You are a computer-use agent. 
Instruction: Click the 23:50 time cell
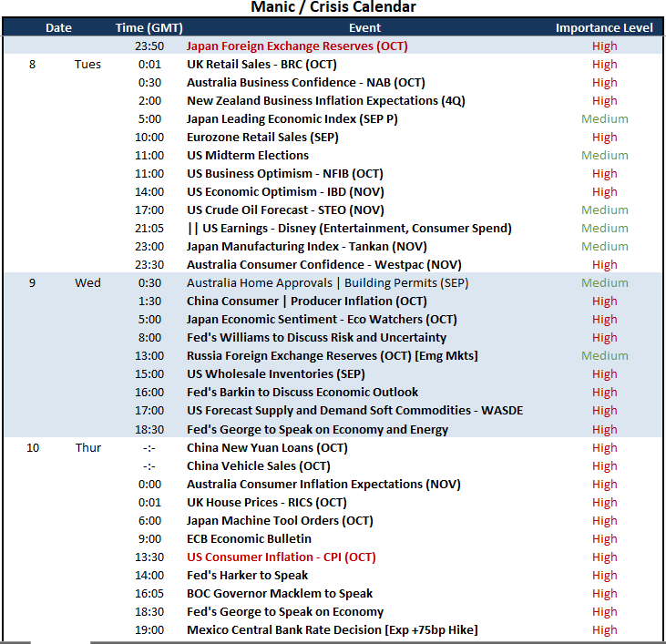click(149, 46)
